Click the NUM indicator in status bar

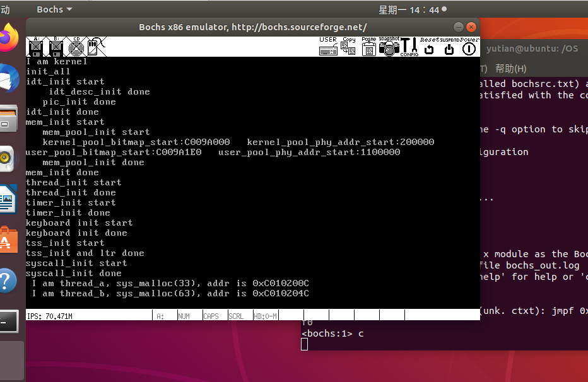click(x=184, y=315)
